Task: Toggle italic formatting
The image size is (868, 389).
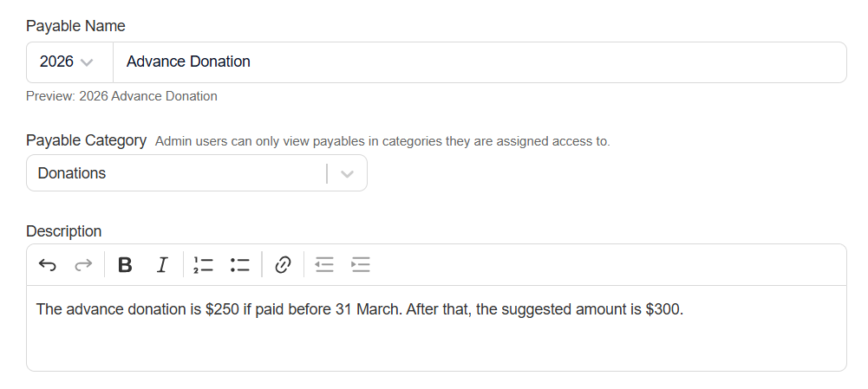Action: point(161,265)
